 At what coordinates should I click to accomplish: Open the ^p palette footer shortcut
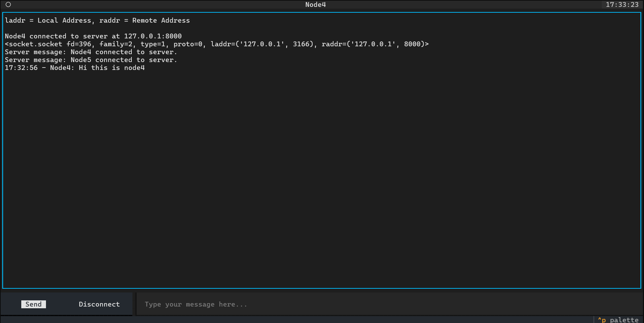coord(618,320)
